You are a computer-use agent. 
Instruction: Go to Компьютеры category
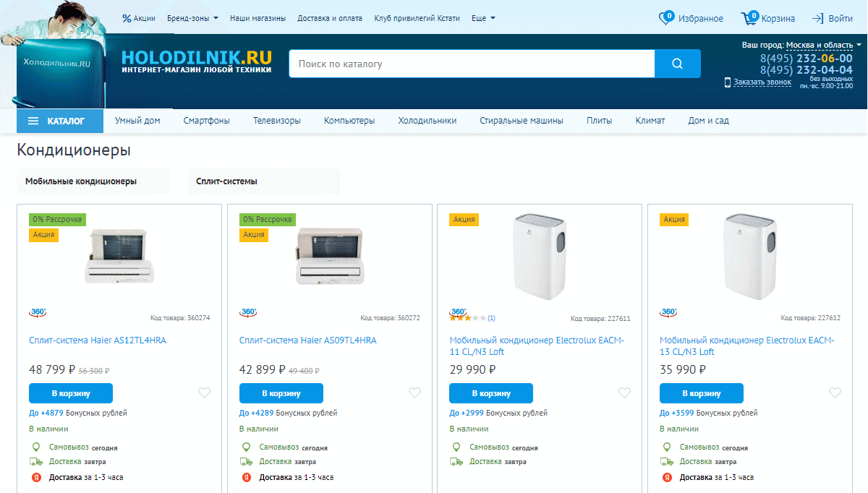pyautogui.click(x=349, y=121)
